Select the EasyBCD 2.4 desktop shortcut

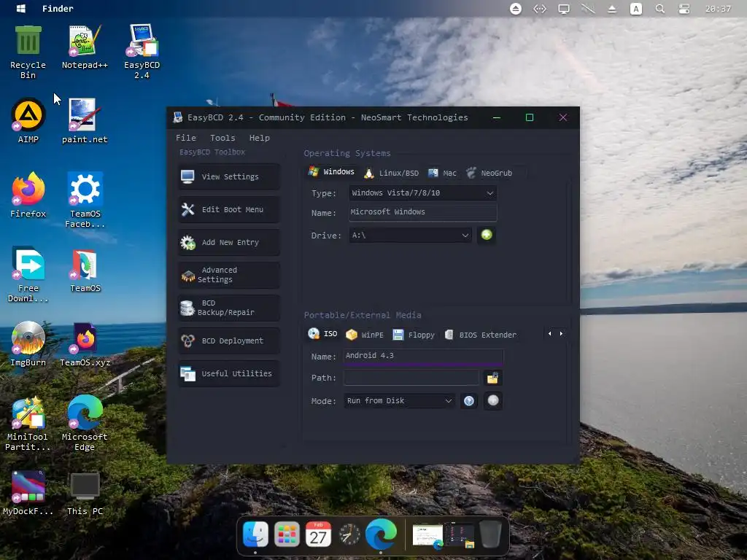tap(142, 52)
